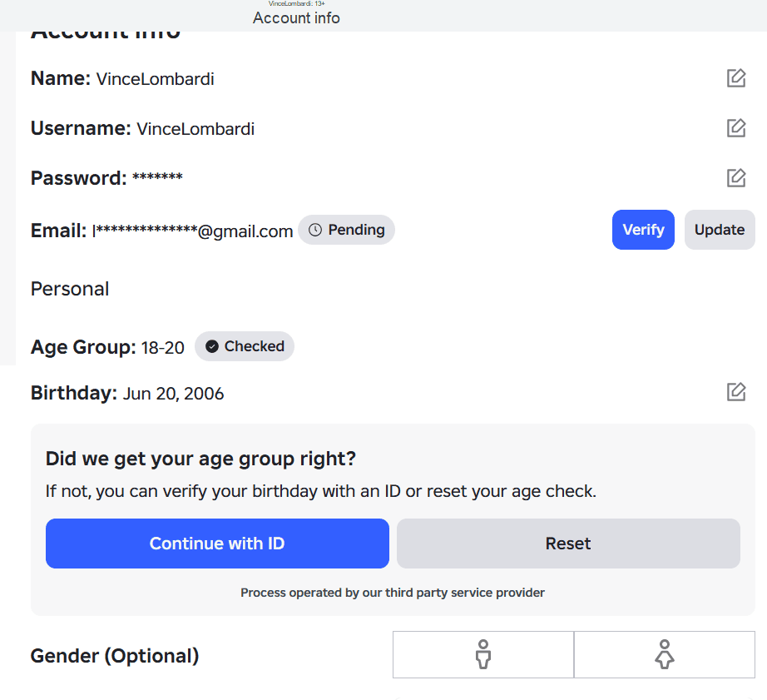Click the Verify email button
767x700 pixels.
[643, 230]
